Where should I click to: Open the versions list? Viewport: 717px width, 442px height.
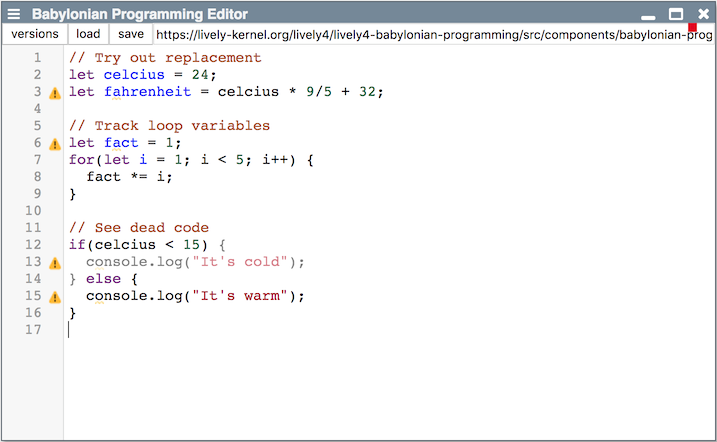point(35,34)
